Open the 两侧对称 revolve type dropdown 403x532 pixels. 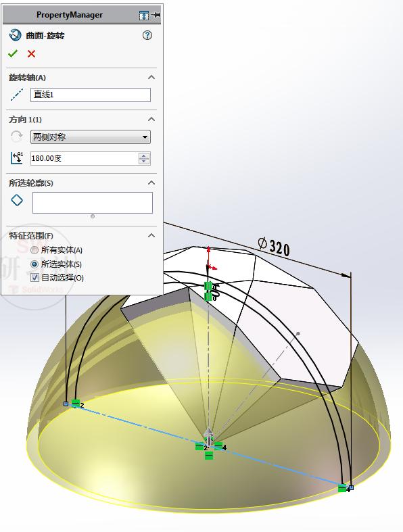(x=91, y=137)
